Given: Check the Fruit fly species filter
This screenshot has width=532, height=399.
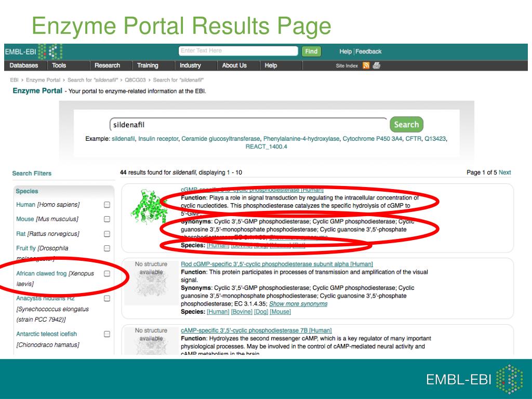Looking at the screenshot, I should 107,248.
